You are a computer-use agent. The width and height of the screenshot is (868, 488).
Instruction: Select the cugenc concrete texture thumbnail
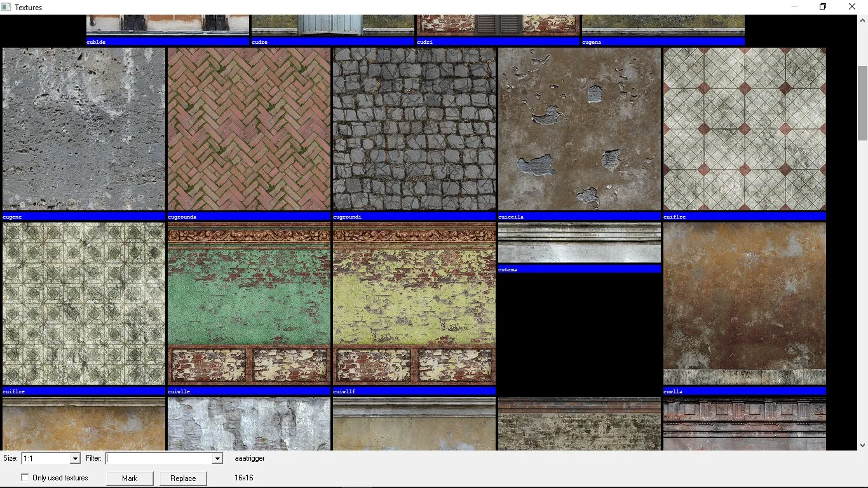pyautogui.click(x=84, y=129)
